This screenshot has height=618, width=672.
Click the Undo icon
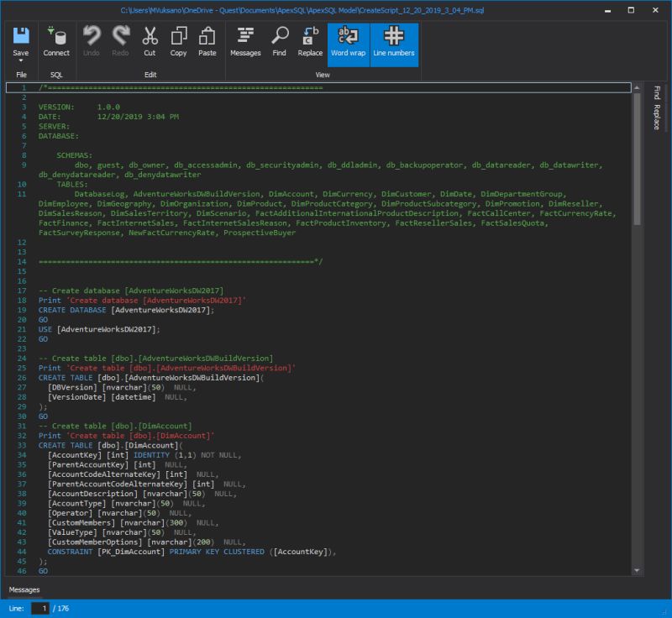92,38
